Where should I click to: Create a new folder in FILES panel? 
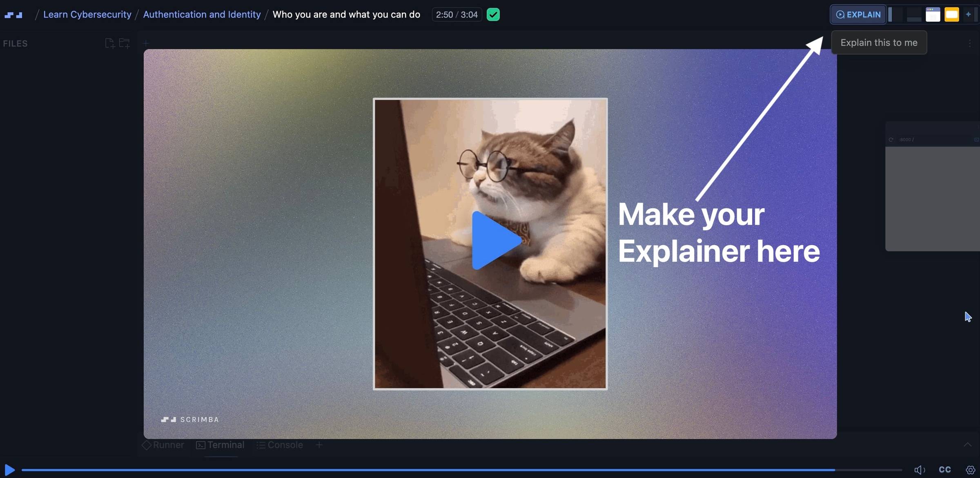125,43
